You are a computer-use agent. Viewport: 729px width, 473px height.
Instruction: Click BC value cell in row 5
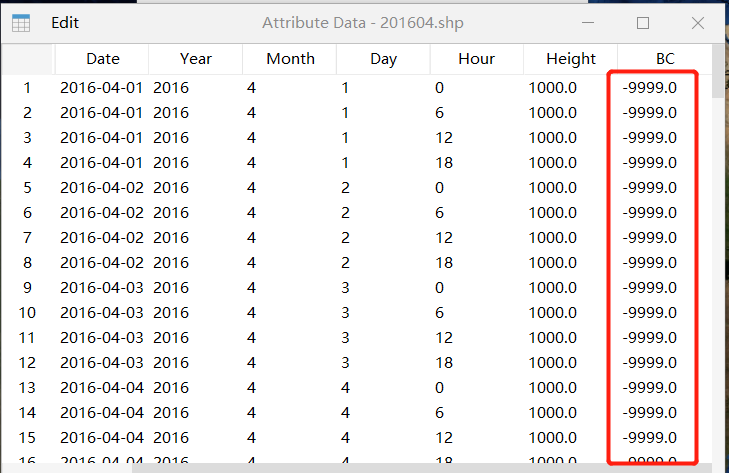point(649,188)
